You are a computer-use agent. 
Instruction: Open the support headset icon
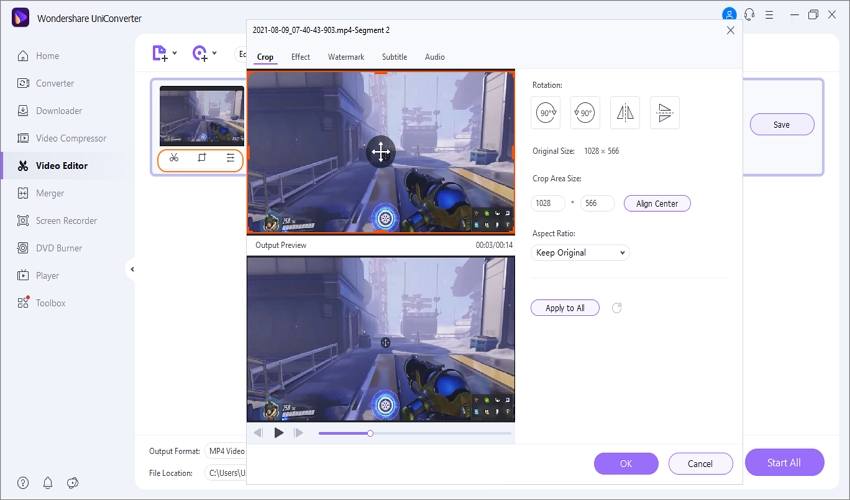[x=750, y=15]
